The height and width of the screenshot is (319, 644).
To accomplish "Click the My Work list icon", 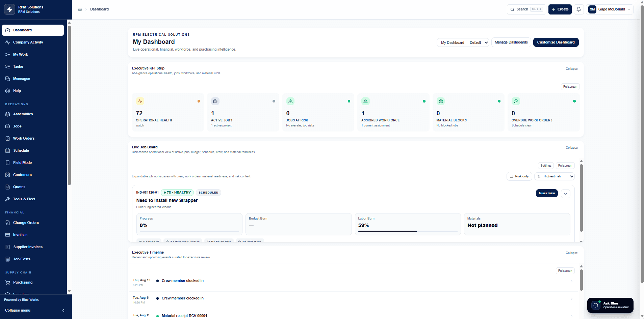I will tap(8, 55).
